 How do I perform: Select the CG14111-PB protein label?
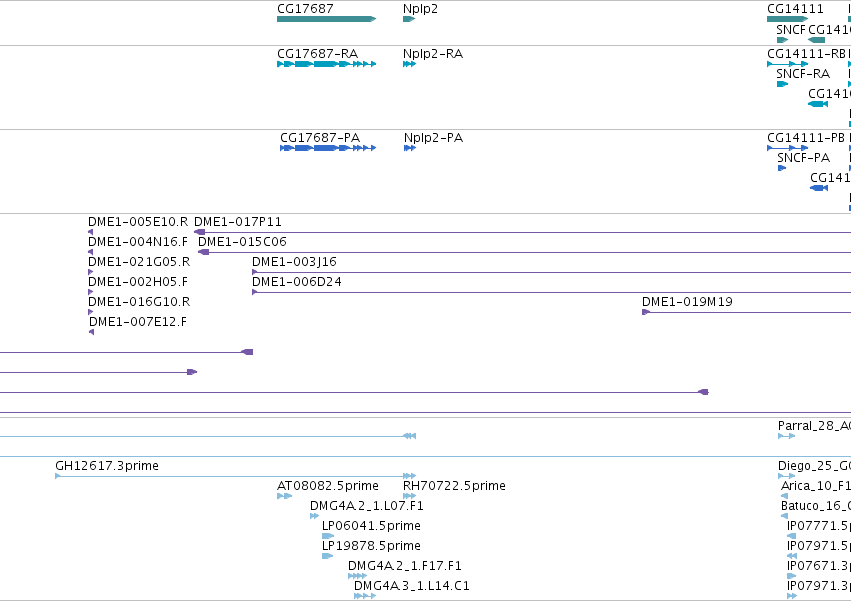[x=805, y=138]
